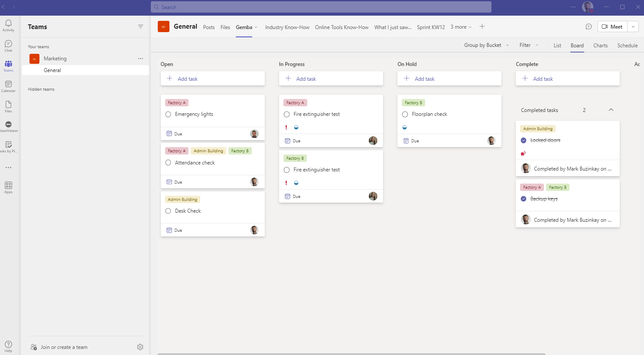Open the Filter dropdown
This screenshot has height=355, width=644.
click(x=529, y=45)
